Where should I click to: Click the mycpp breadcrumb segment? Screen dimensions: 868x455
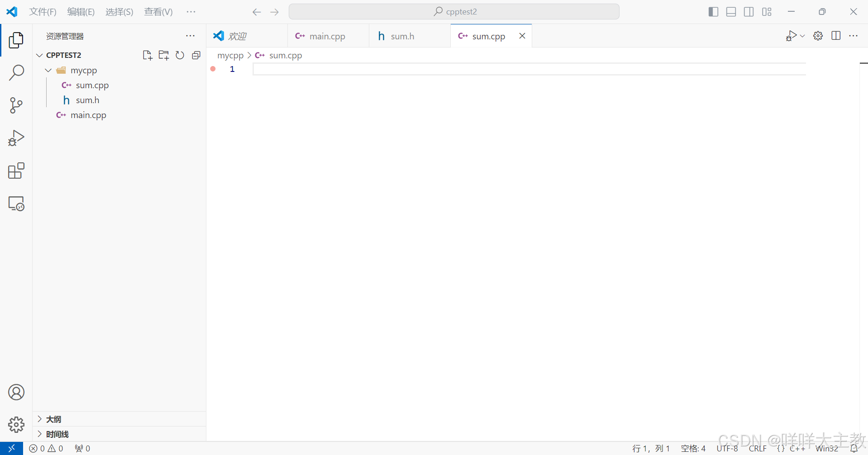point(230,55)
